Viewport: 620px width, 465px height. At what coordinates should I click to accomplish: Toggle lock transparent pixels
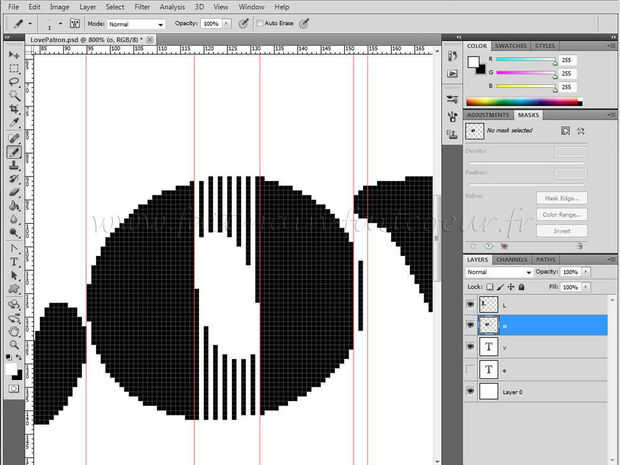[x=490, y=287]
